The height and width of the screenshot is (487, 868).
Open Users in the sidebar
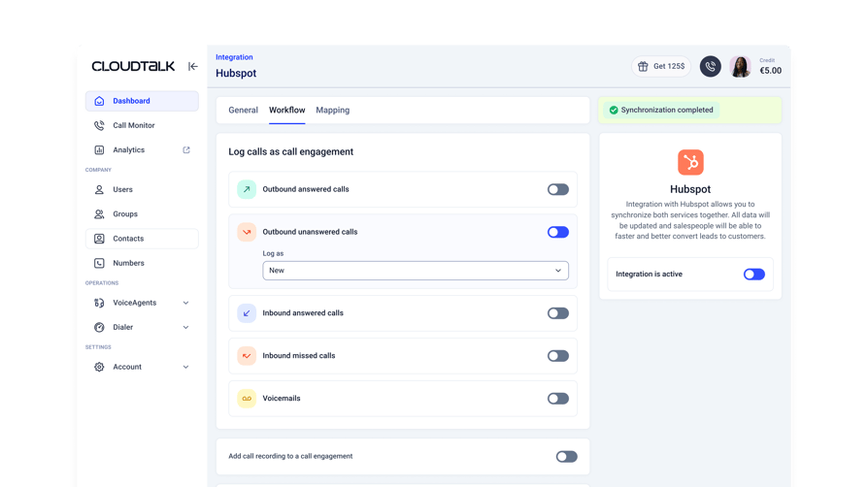coord(142,190)
